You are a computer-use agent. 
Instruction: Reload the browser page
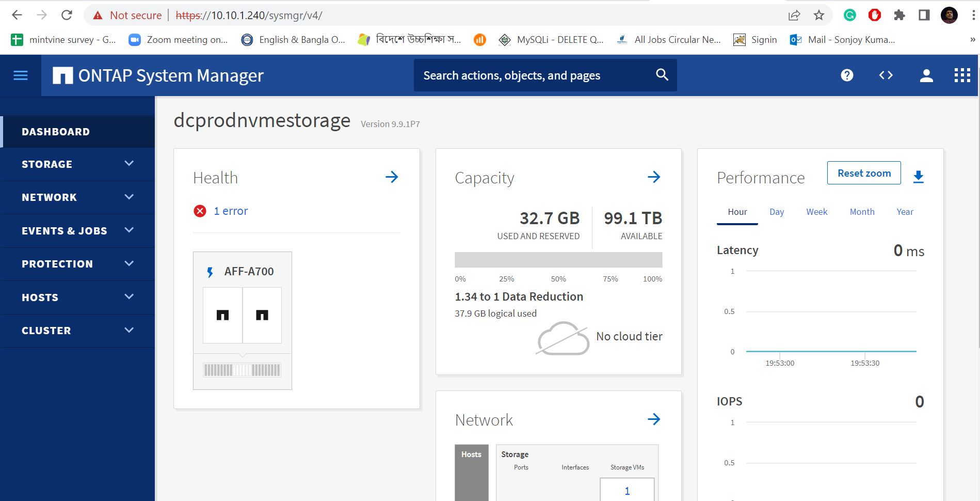click(x=67, y=15)
